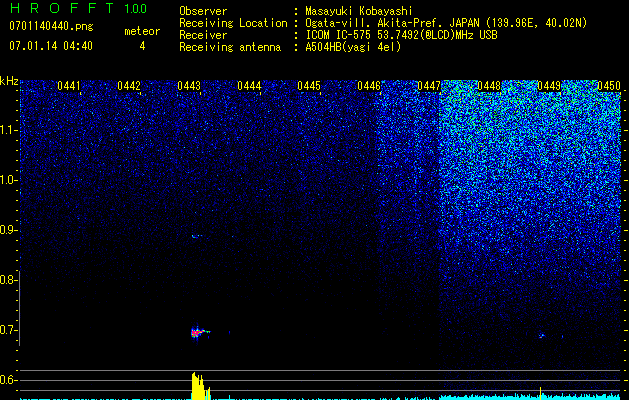Click the 0449 time marker

point(549,86)
